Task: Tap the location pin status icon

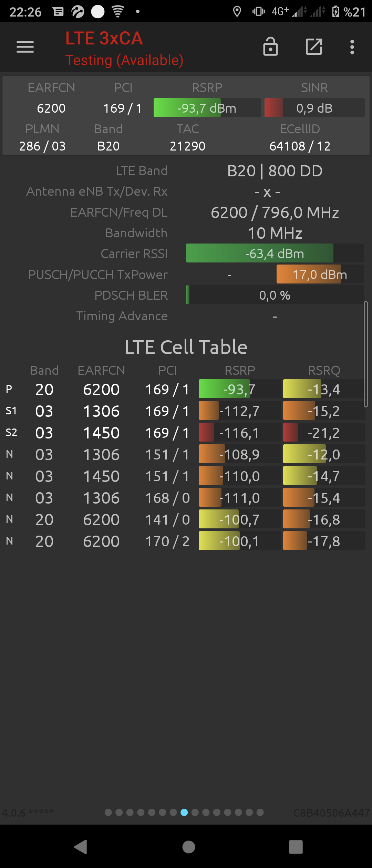Action: coord(237,12)
